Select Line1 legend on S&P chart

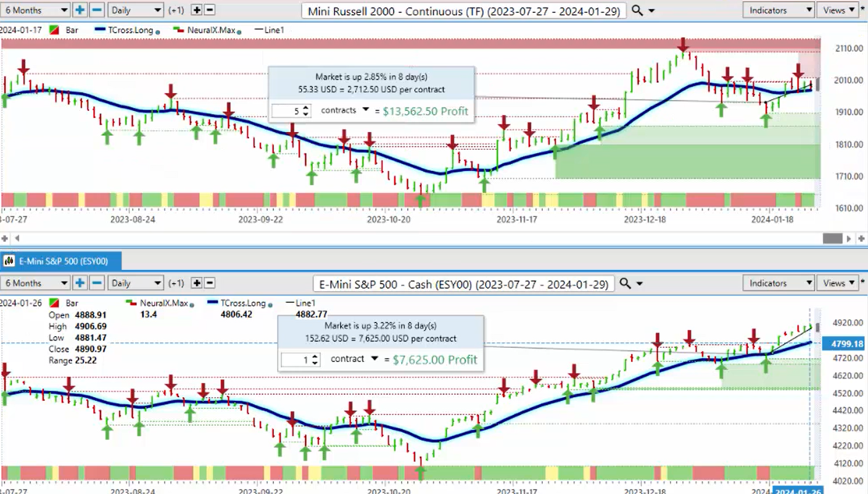click(306, 303)
